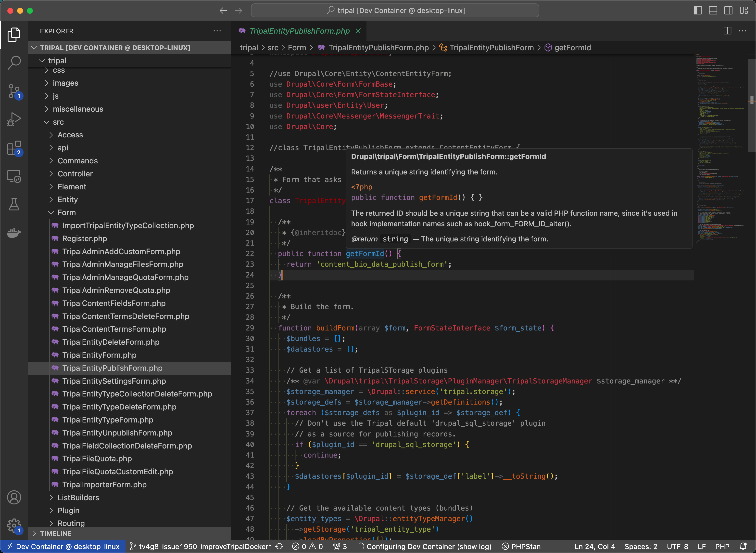This screenshot has height=553, width=756.
Task: Click PHPStan status bar item
Action: coord(521,546)
